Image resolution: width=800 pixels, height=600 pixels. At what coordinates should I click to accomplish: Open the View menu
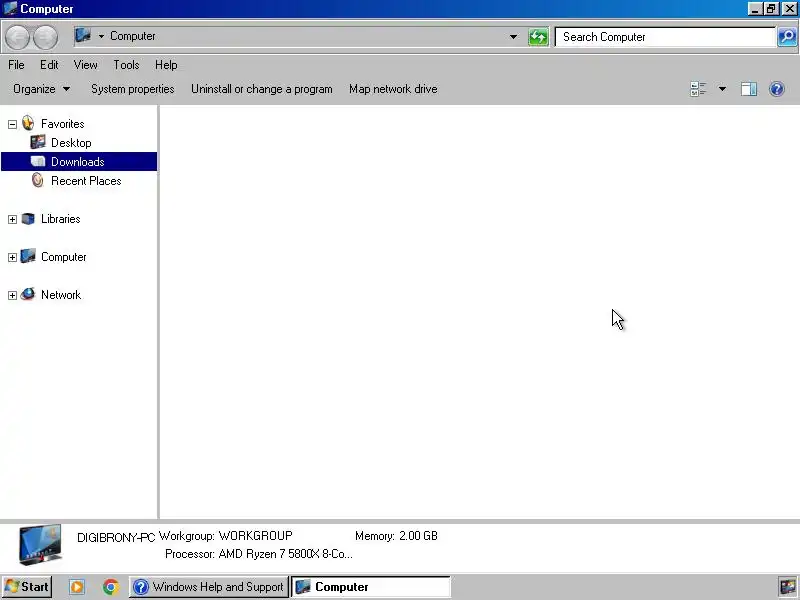(x=85, y=65)
